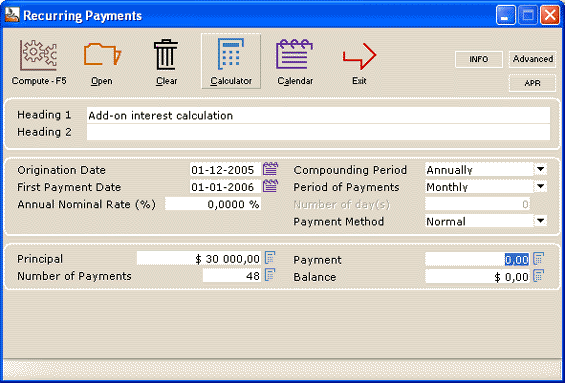
Task: Click calculator icon next to Balance field
Action: tap(539, 276)
